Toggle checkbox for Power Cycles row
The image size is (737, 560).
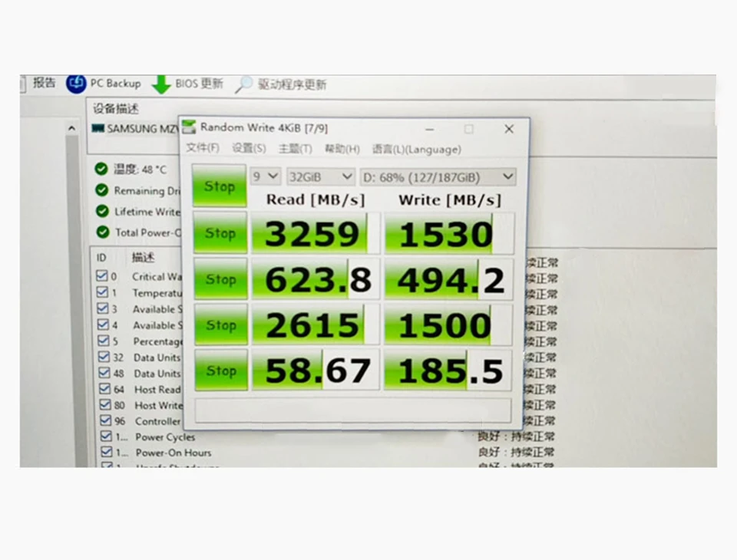(106, 436)
